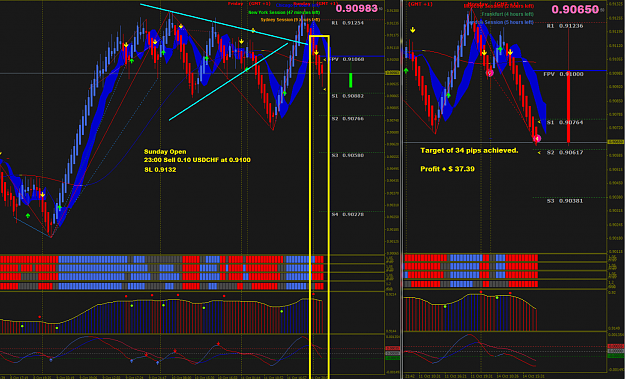
Task: Click New York Session time-left label
Action: pyautogui.click(x=284, y=13)
